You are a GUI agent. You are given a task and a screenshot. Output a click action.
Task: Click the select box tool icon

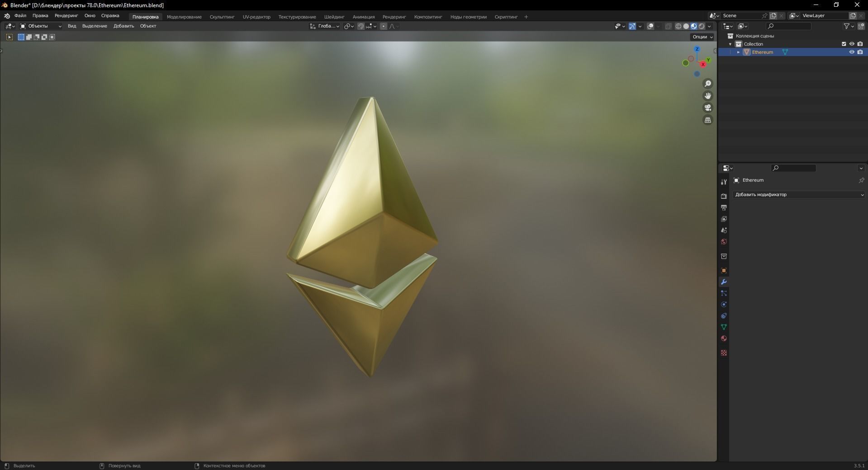coord(9,37)
